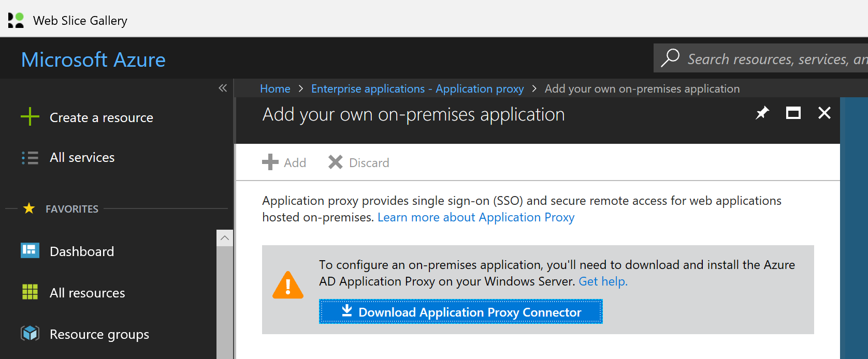This screenshot has height=359, width=868.
Task: Open Learn more about Application Proxy link
Action: pyautogui.click(x=476, y=217)
